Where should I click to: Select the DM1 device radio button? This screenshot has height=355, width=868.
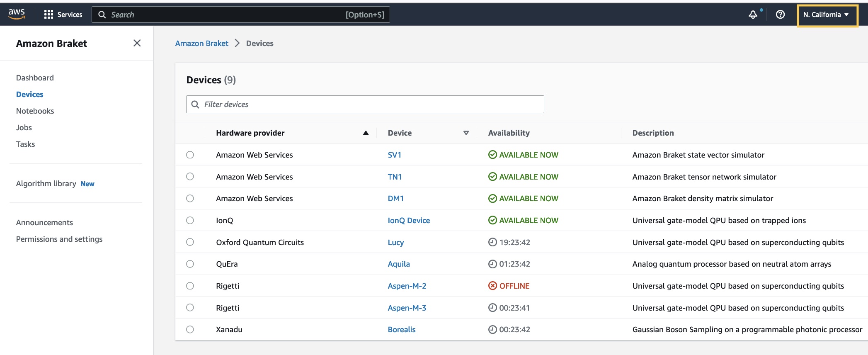[190, 198]
